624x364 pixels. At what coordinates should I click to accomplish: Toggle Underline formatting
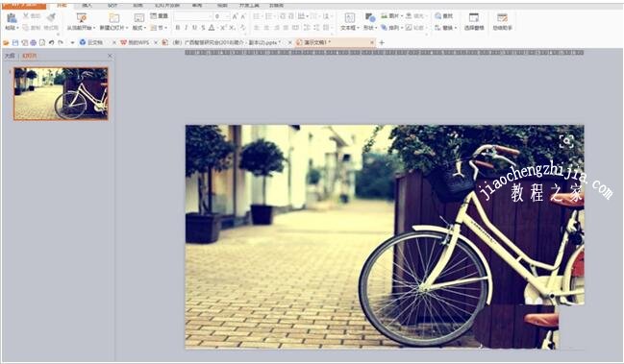pyautogui.click(x=194, y=28)
